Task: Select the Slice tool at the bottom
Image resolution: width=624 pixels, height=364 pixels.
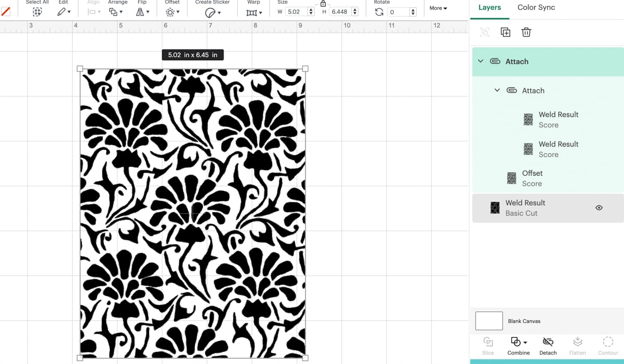Action: 488,343
